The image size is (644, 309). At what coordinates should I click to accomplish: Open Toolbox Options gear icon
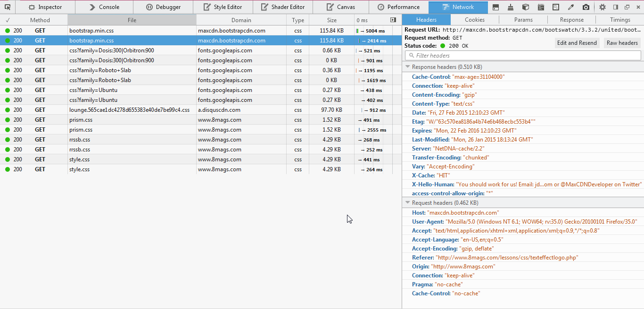click(603, 7)
